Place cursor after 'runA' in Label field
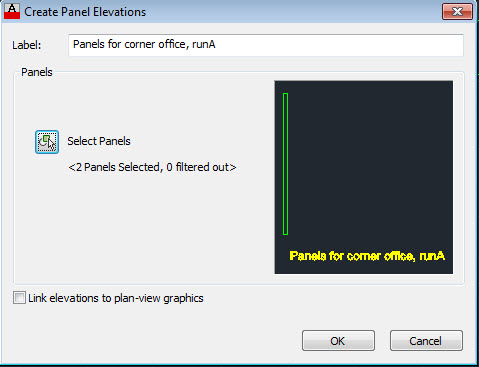 (x=216, y=44)
